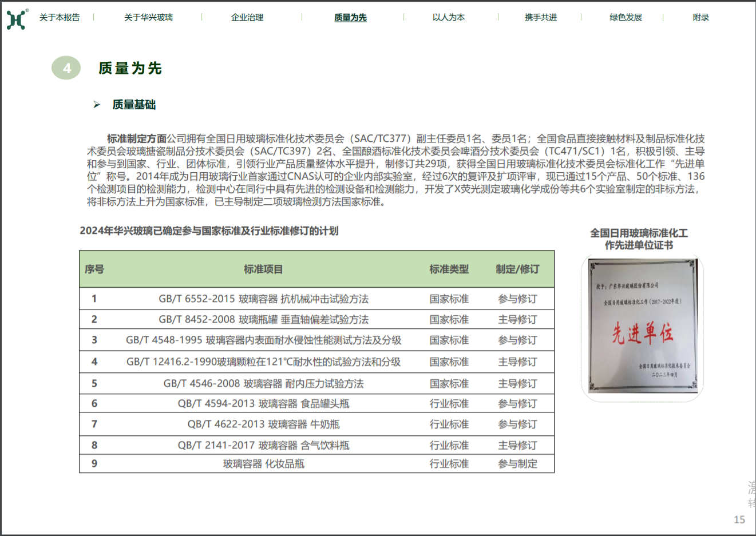
Task: Click the 标准项目 column header
Action: click(x=263, y=269)
